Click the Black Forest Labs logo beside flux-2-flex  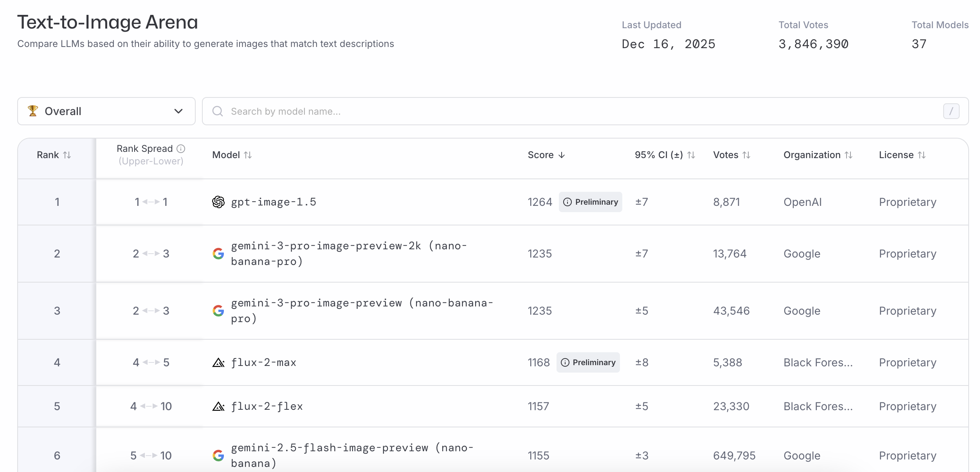click(218, 407)
